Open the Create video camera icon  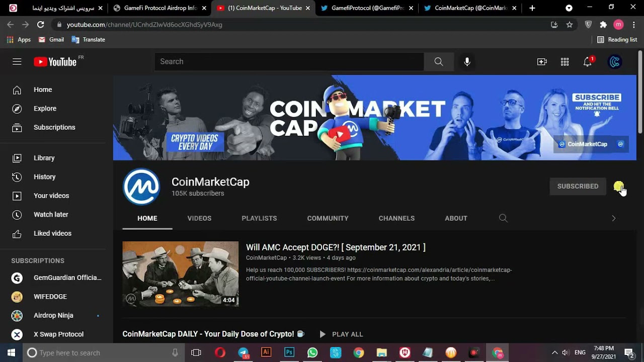click(542, 62)
